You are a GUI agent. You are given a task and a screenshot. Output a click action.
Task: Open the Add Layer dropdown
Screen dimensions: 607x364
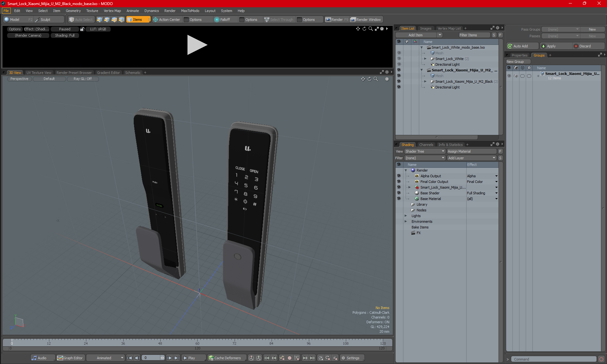(471, 158)
